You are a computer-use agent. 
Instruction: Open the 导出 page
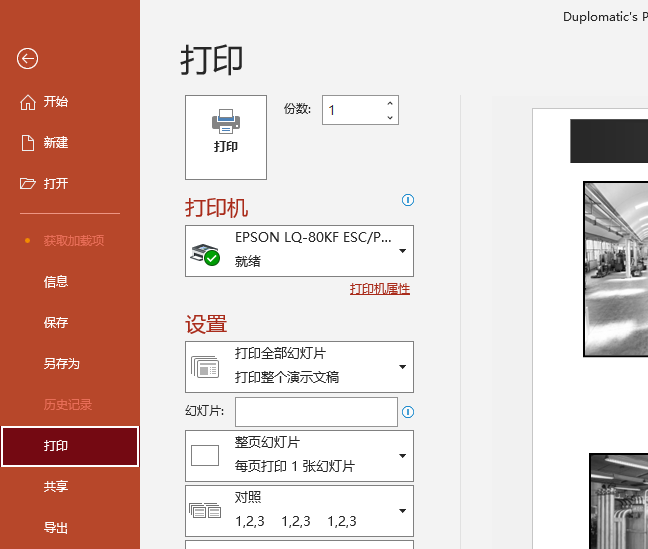tap(56, 528)
